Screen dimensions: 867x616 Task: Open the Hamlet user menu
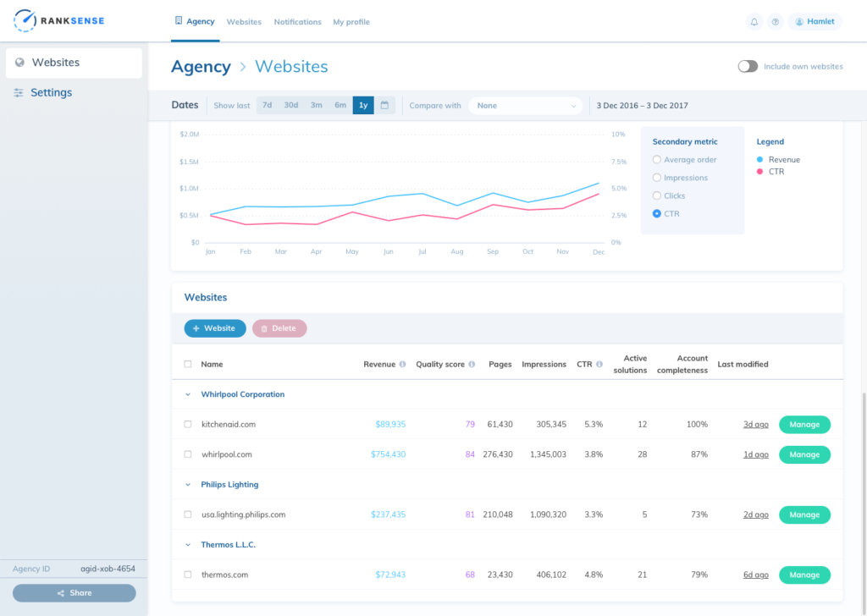tap(815, 22)
